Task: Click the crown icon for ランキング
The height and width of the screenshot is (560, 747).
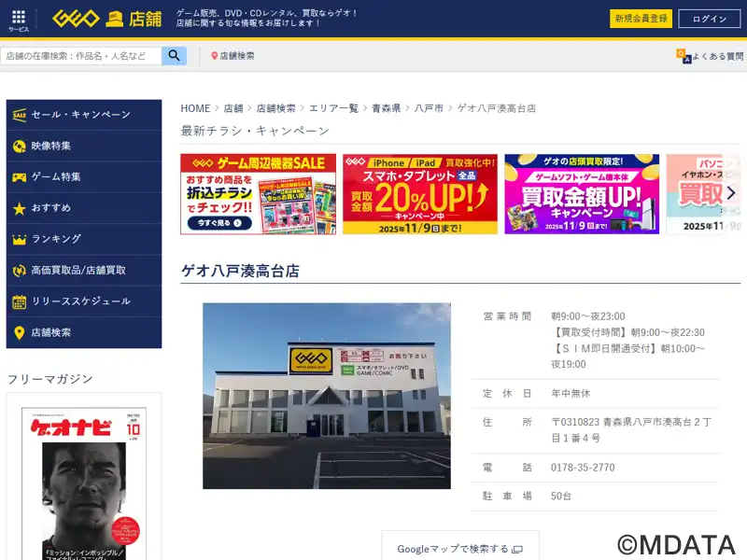Action: point(19,239)
